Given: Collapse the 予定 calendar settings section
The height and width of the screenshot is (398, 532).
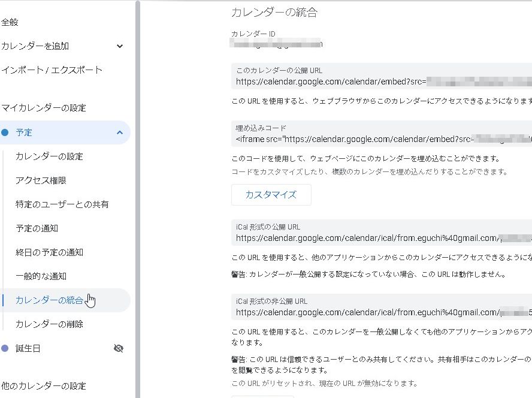Looking at the screenshot, I should point(119,132).
